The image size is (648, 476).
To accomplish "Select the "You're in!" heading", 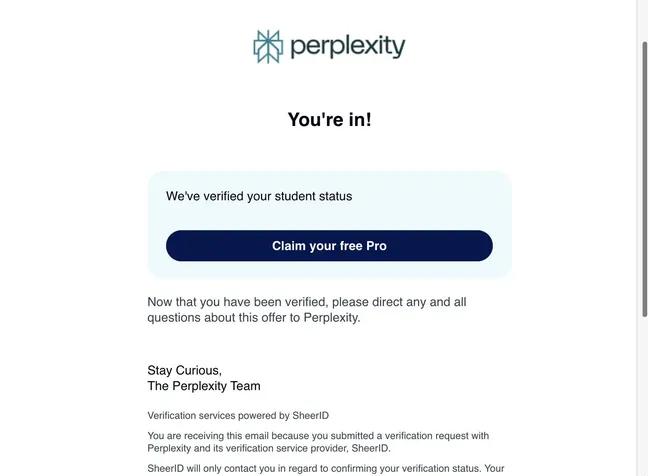I will (329, 120).
